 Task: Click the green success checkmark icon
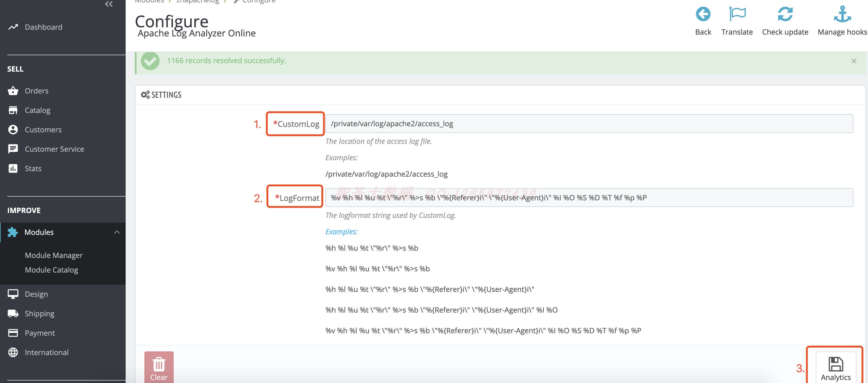pos(150,61)
